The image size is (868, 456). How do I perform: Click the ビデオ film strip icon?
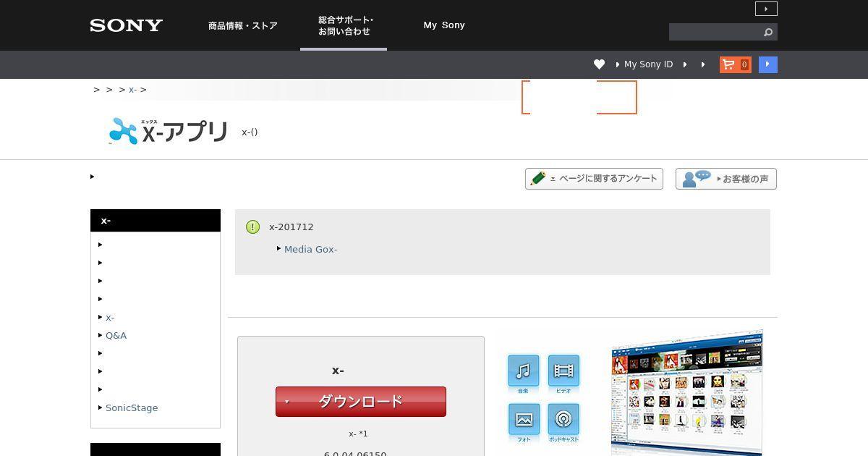coord(563,371)
